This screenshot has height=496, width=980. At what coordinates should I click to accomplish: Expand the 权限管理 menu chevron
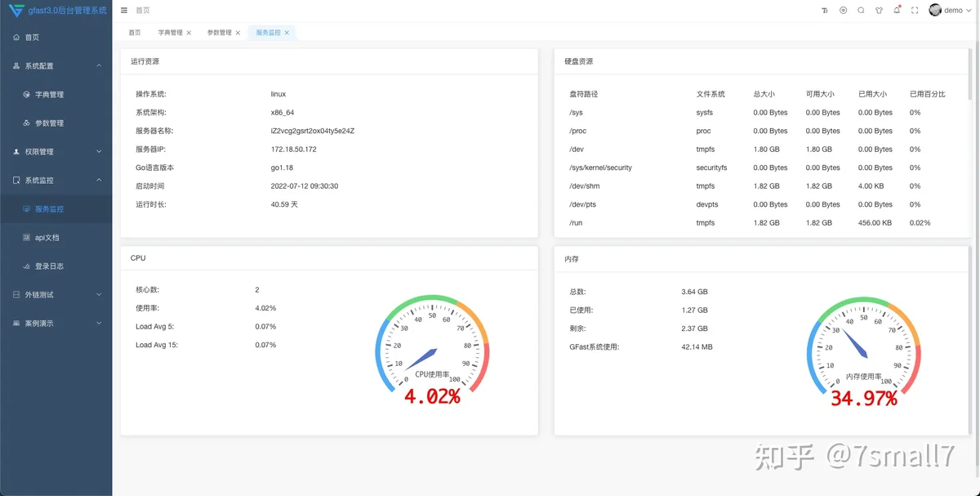tap(99, 152)
